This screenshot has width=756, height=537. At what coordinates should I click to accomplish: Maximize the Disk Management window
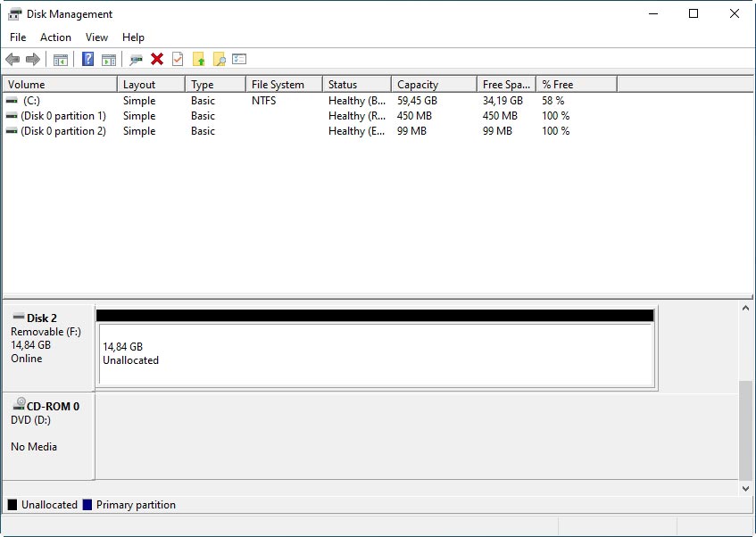point(694,13)
